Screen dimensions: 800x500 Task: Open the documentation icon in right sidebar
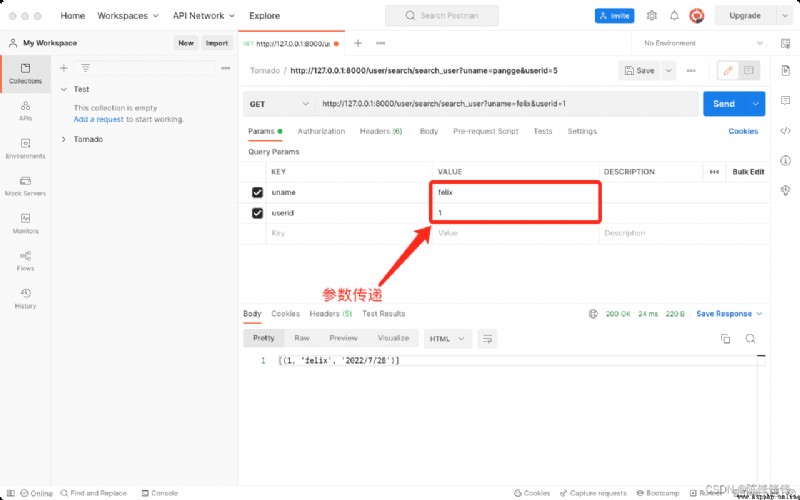(785, 70)
